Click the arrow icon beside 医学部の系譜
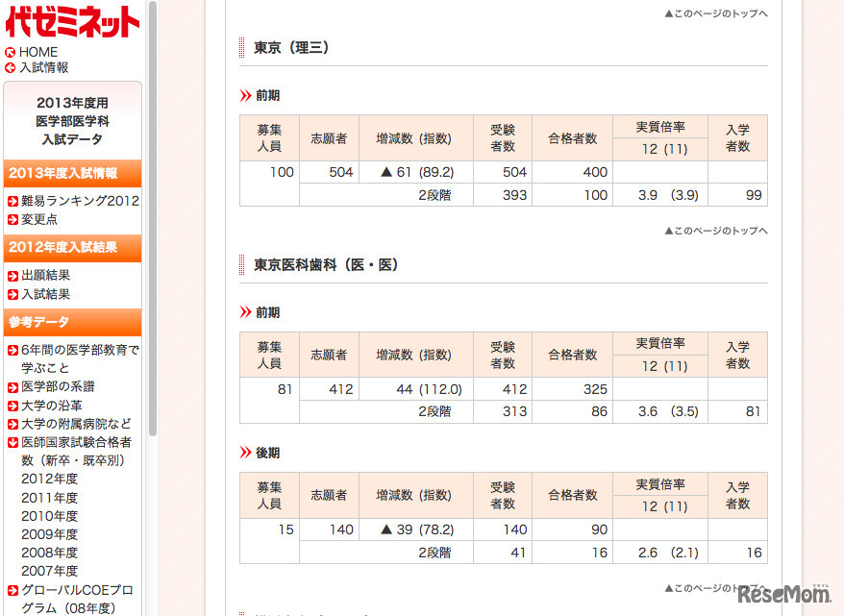Screen dimensions: 844x616 pyautogui.click(x=12, y=387)
